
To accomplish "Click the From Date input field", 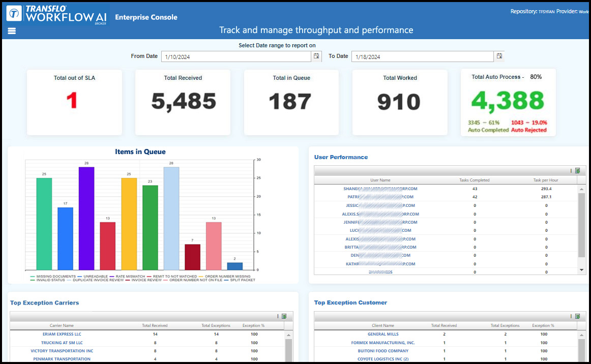I will (x=236, y=56).
